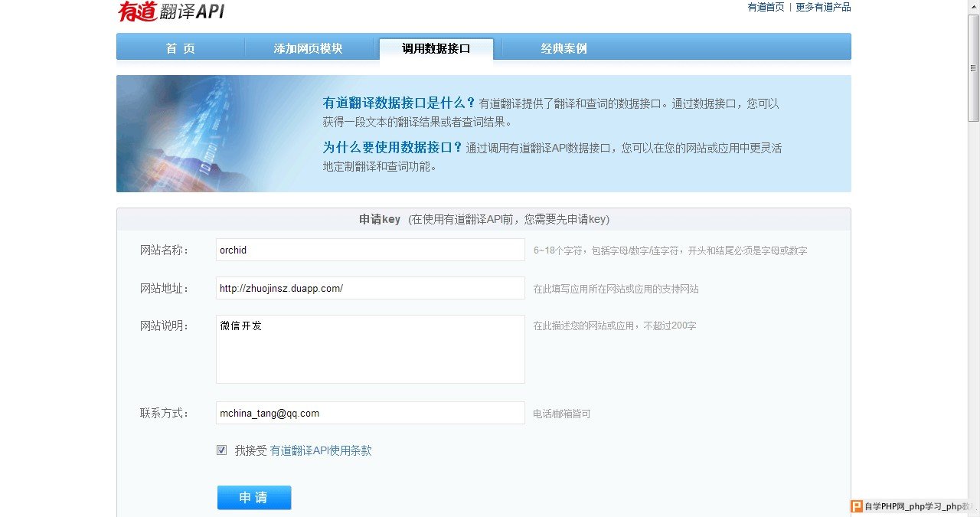Click the 电话/邮箱皆可 hint text
This screenshot has height=517, width=980.
click(x=562, y=414)
